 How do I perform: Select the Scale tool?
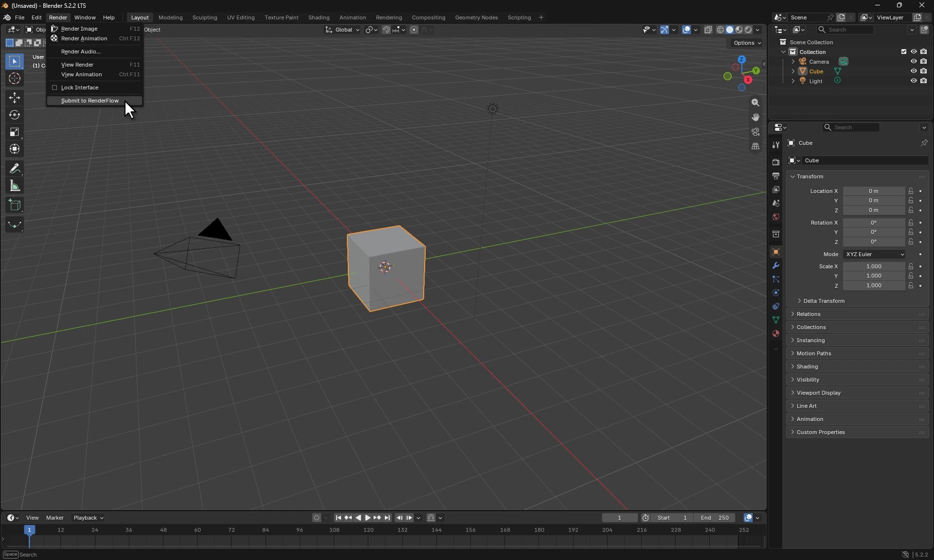coord(15,132)
